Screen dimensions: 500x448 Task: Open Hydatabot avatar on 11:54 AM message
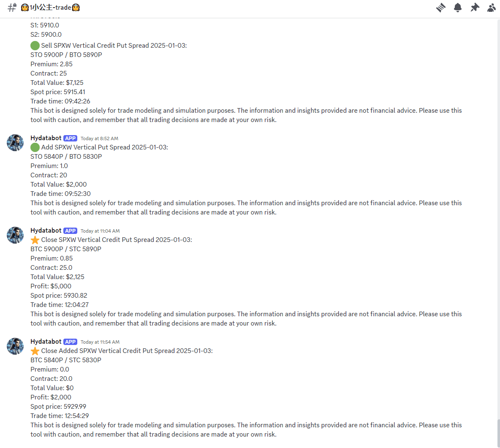point(15,346)
